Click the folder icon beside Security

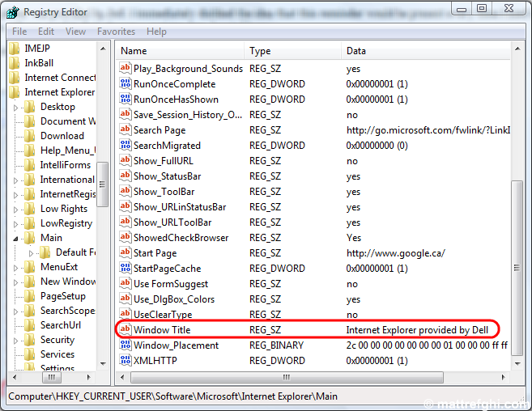(x=30, y=340)
